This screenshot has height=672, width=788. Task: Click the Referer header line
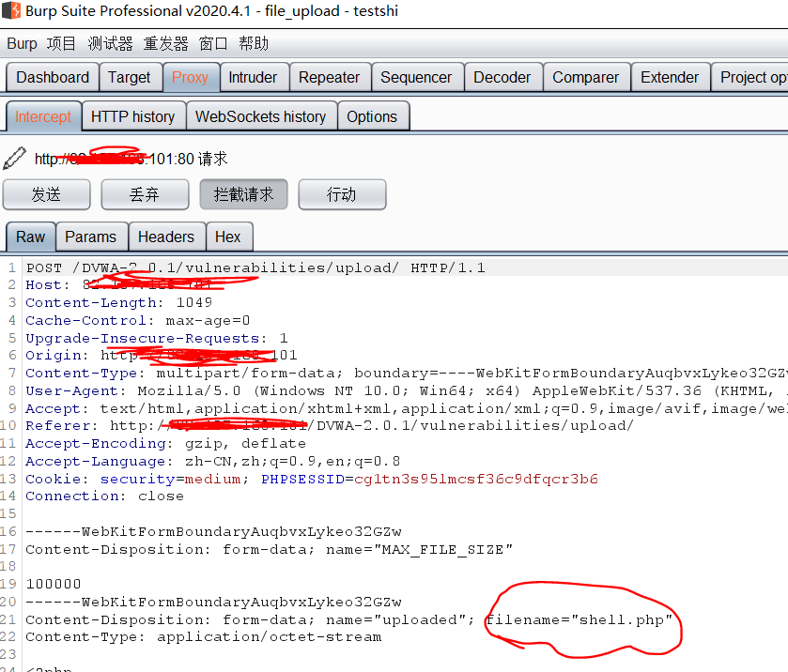pos(330,426)
